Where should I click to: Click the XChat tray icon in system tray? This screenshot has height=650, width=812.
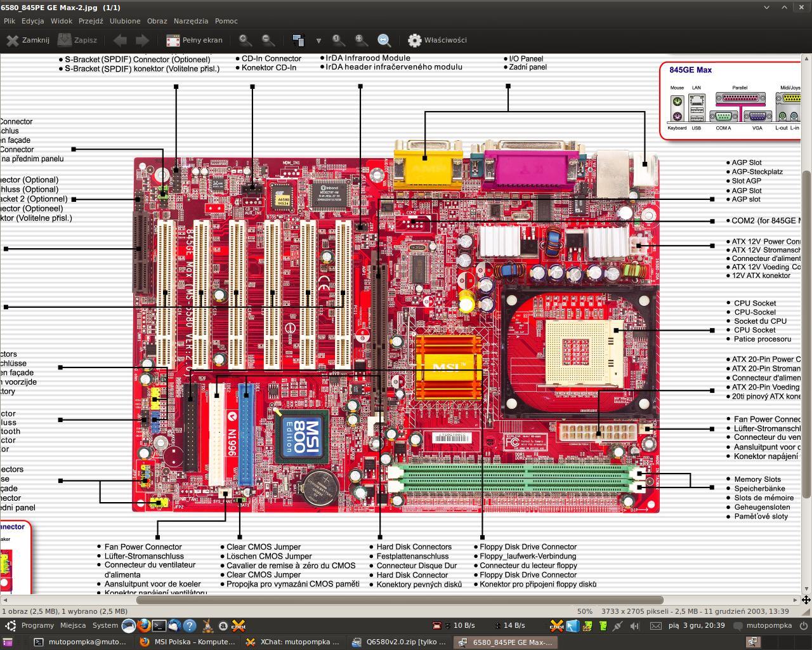556,626
